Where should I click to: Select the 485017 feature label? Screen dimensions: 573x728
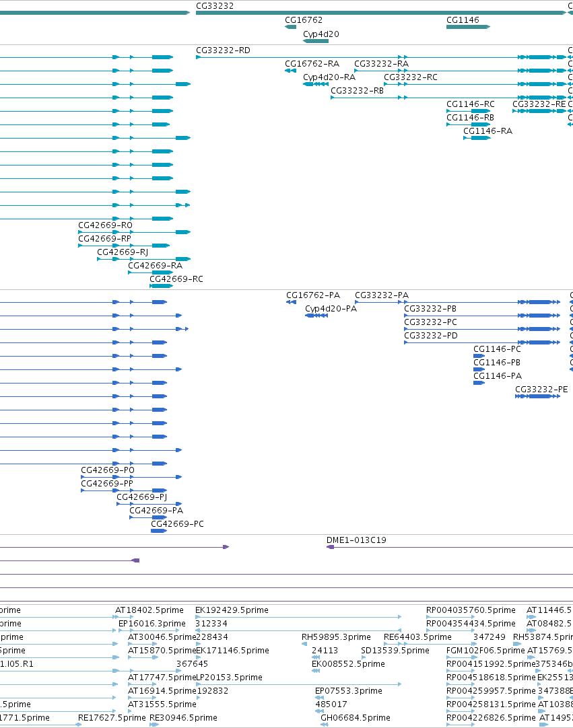331,704
